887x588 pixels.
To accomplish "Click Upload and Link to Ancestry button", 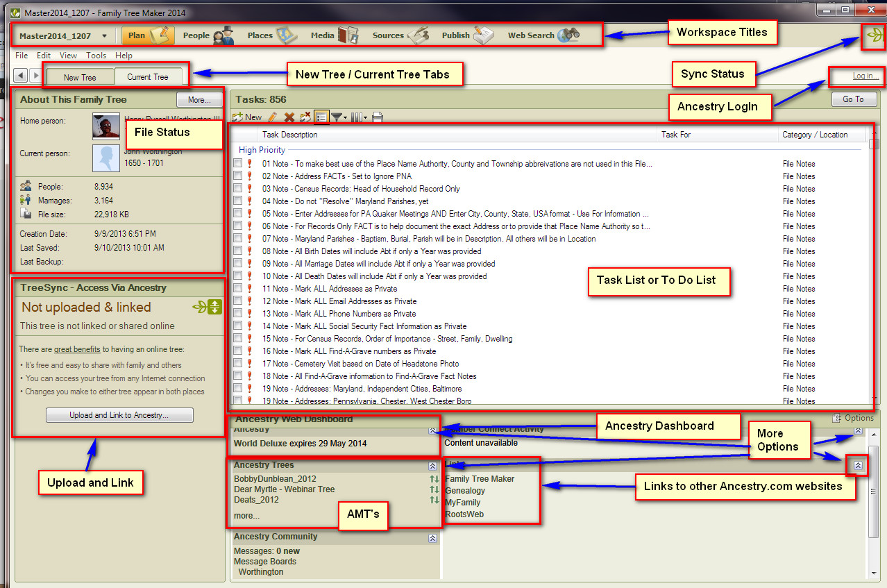I will click(x=119, y=415).
